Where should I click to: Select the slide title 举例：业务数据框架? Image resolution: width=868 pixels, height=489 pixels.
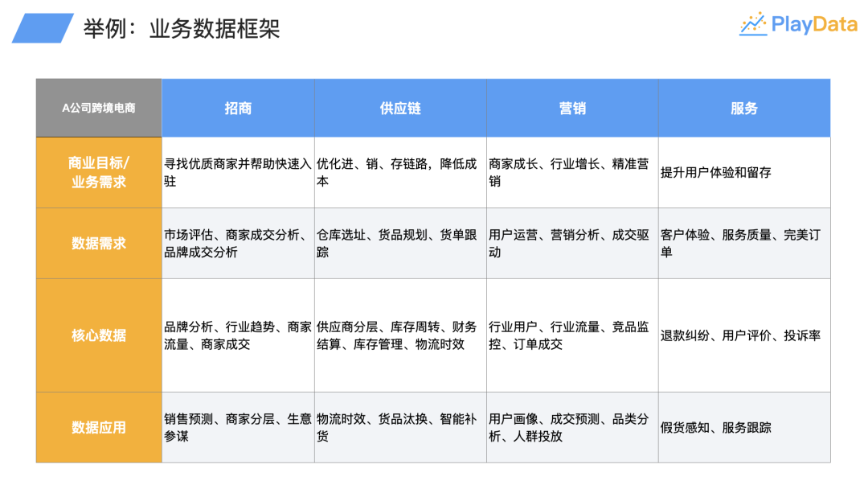pos(182,28)
